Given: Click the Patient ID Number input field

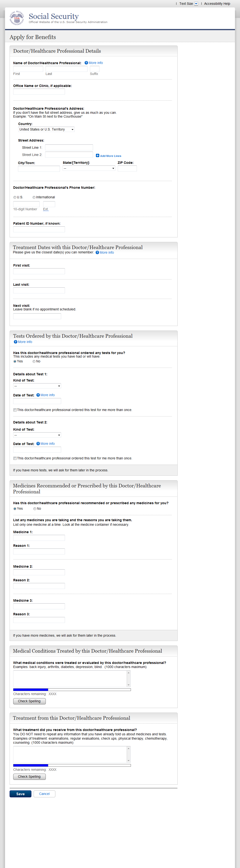Looking at the screenshot, I should (39, 229).
